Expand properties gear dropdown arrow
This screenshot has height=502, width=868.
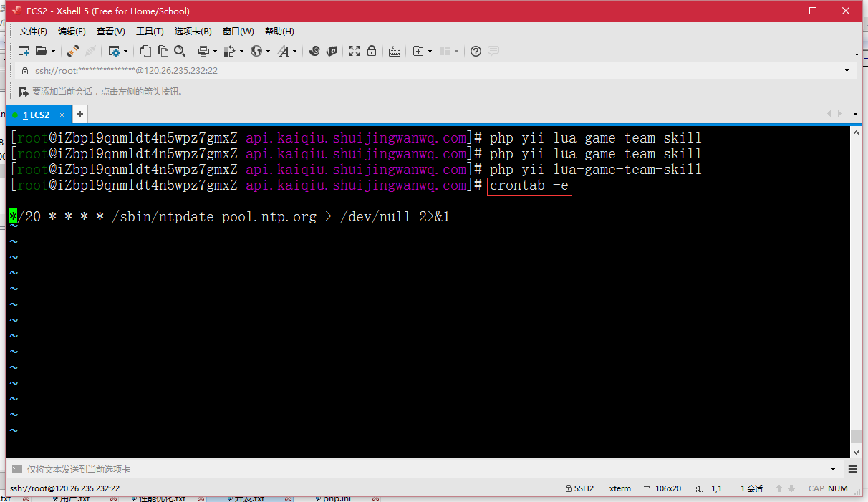coord(126,52)
